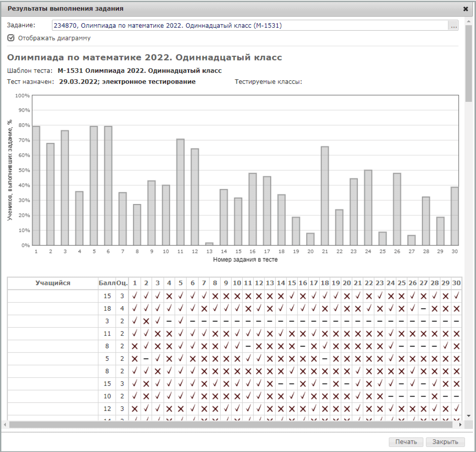Click the task 27 dash in score-18 row

click(423, 308)
